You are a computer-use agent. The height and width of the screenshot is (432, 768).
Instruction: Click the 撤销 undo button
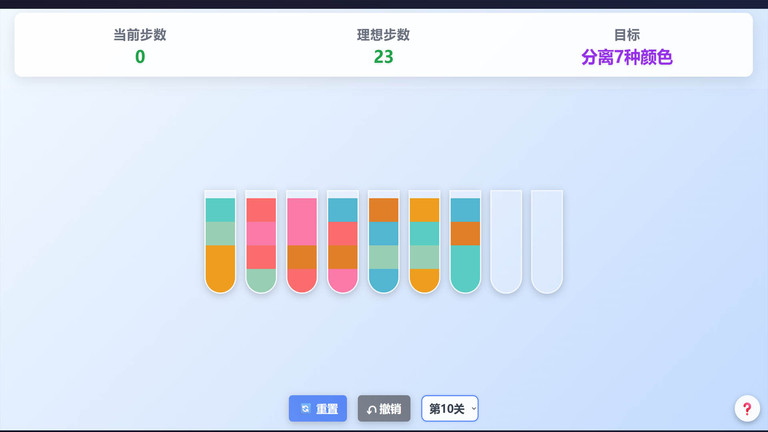(384, 408)
